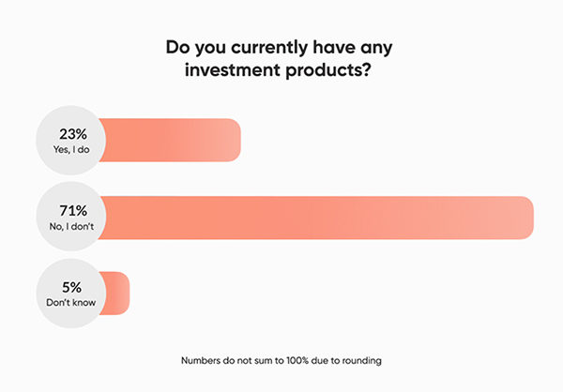Image resolution: width=563 pixels, height=392 pixels.
Task: Select the 23% percentage label
Action: click(73, 134)
